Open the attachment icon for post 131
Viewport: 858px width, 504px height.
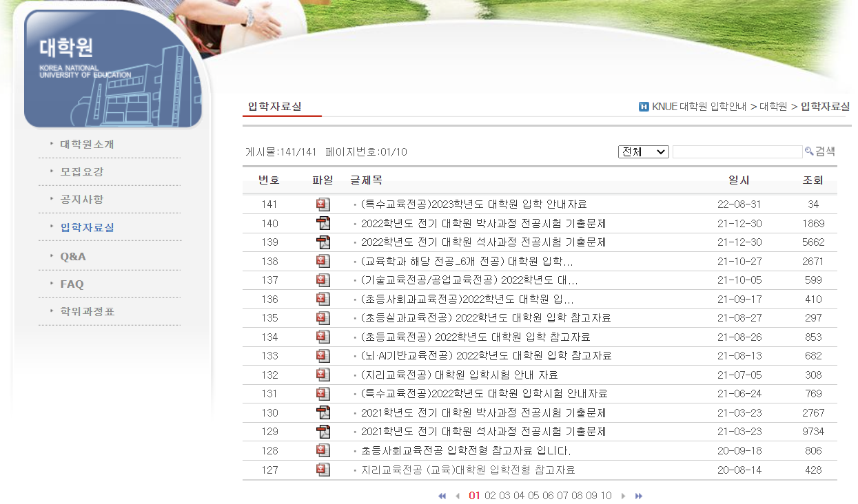(x=323, y=394)
